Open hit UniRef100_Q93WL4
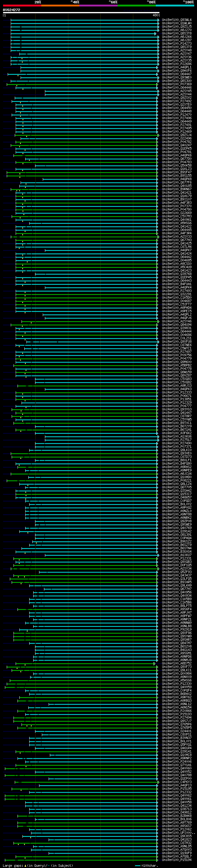Viewport: 197px width, 868px height. (x=177, y=20)
